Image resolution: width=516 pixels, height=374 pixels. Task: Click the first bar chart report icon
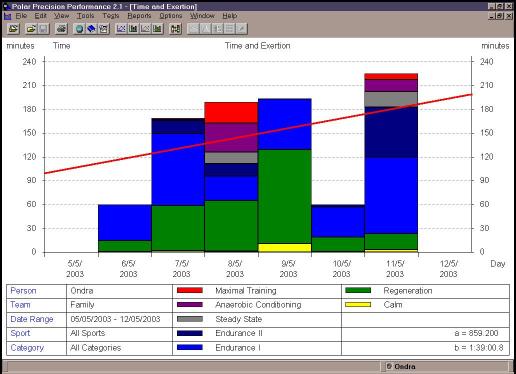click(133, 29)
